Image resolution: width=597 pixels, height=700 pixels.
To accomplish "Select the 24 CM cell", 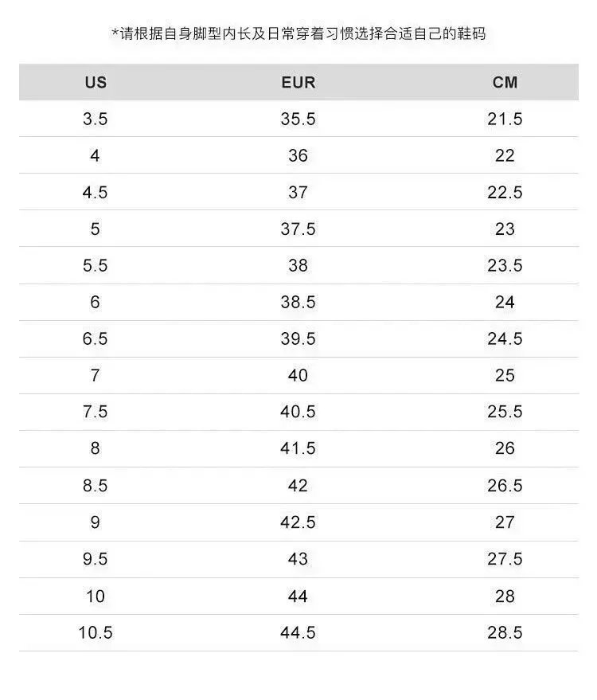I will [505, 303].
